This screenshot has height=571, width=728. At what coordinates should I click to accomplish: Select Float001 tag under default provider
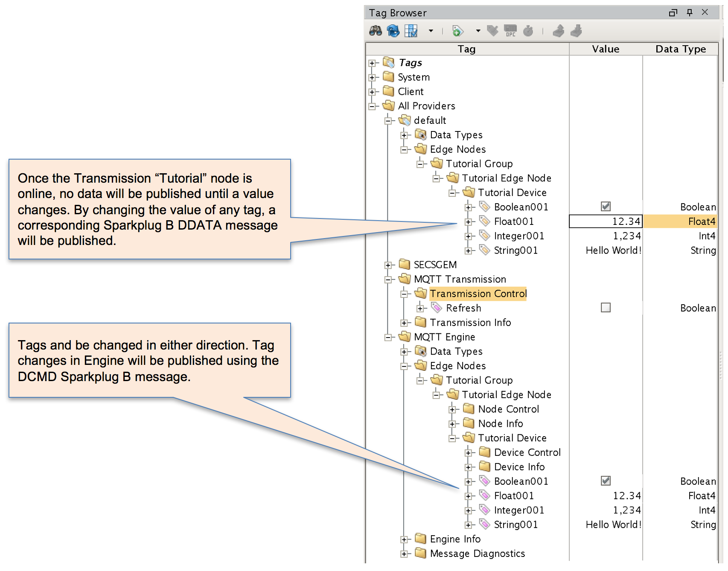click(514, 221)
